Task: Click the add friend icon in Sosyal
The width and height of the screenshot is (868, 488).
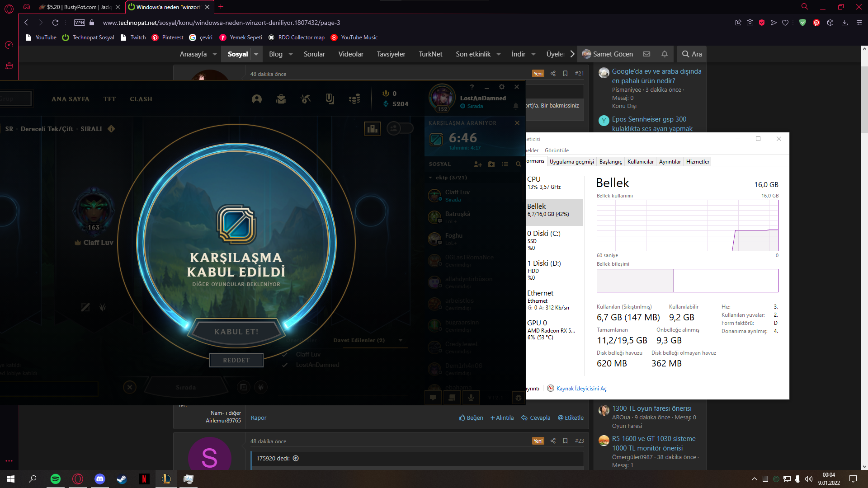Action: pyautogui.click(x=478, y=164)
